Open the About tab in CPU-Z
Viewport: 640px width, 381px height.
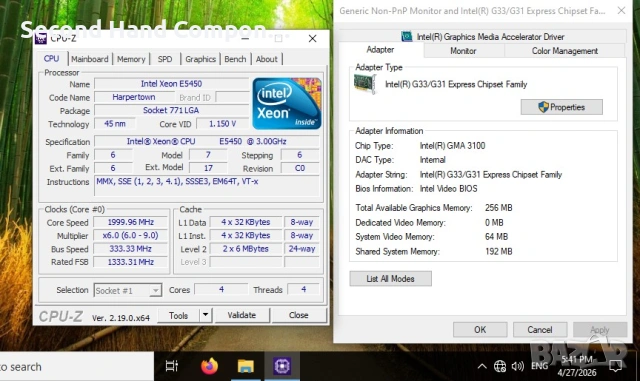click(x=267, y=59)
